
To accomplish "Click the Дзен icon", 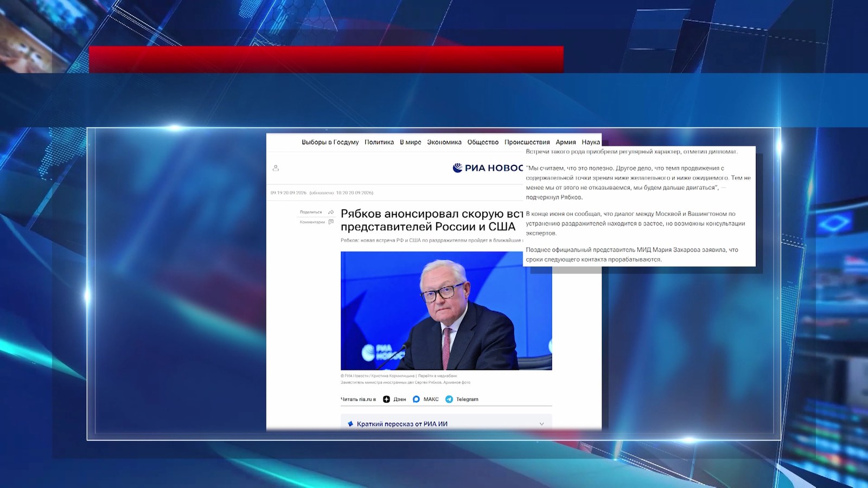I will click(386, 399).
